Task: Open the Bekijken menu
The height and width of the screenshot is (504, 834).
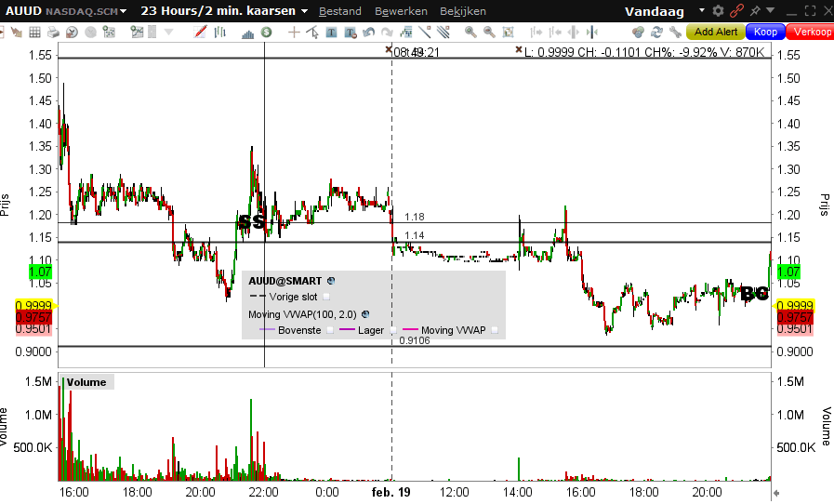Action: coord(463,11)
